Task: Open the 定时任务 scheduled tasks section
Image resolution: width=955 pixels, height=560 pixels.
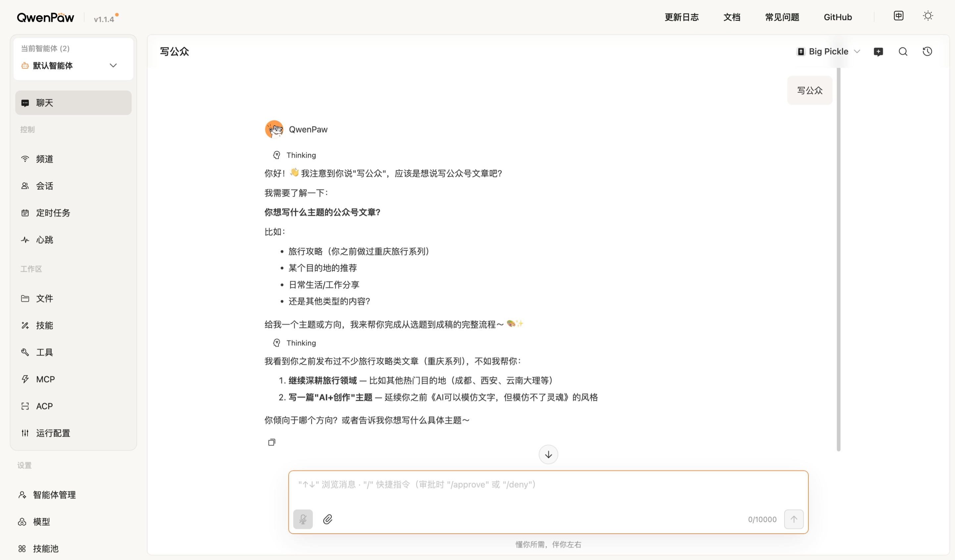Action: pyautogui.click(x=53, y=213)
